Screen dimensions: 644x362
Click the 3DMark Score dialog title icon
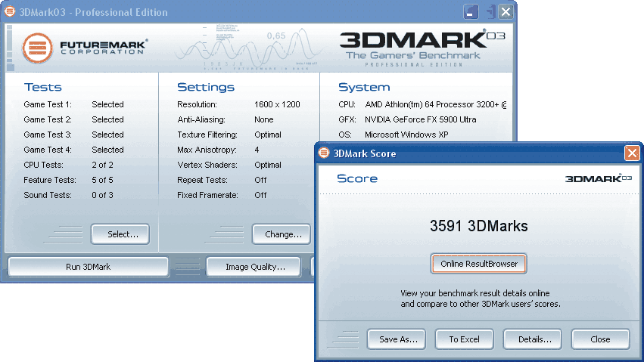(324, 153)
